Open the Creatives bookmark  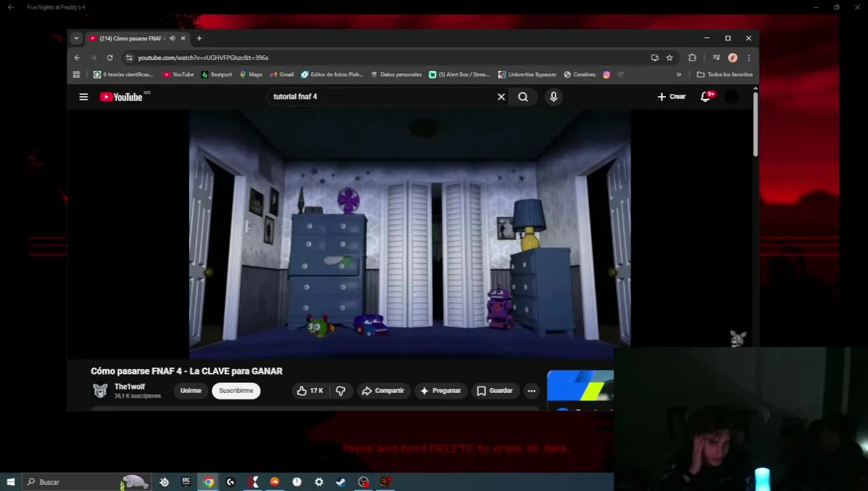click(x=580, y=74)
